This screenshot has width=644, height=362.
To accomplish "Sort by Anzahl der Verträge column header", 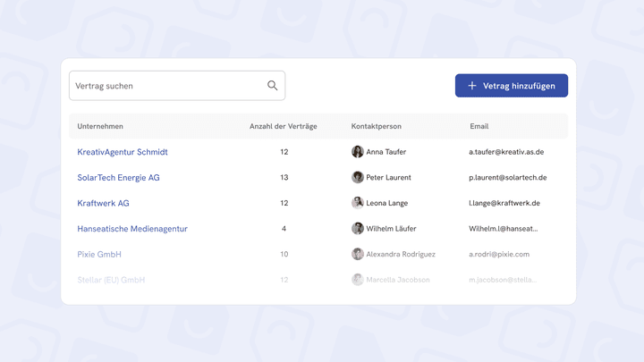I will [x=283, y=126].
